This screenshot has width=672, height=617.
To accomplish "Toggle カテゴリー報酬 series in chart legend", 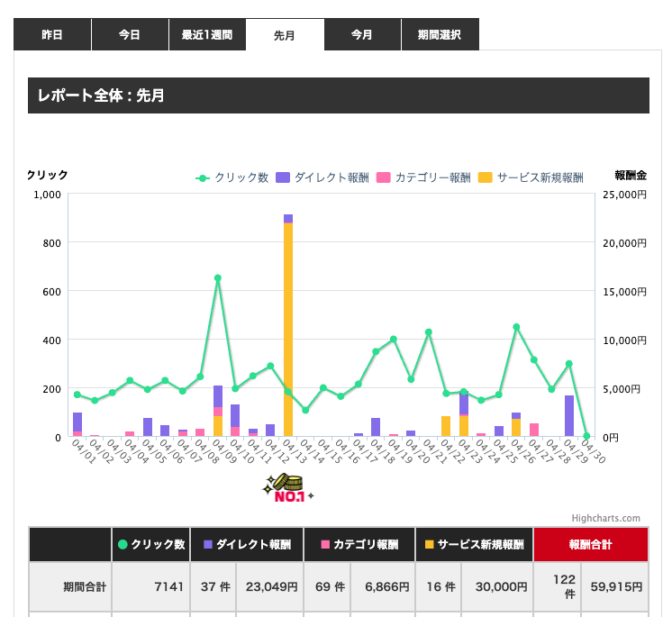I will 423,177.
